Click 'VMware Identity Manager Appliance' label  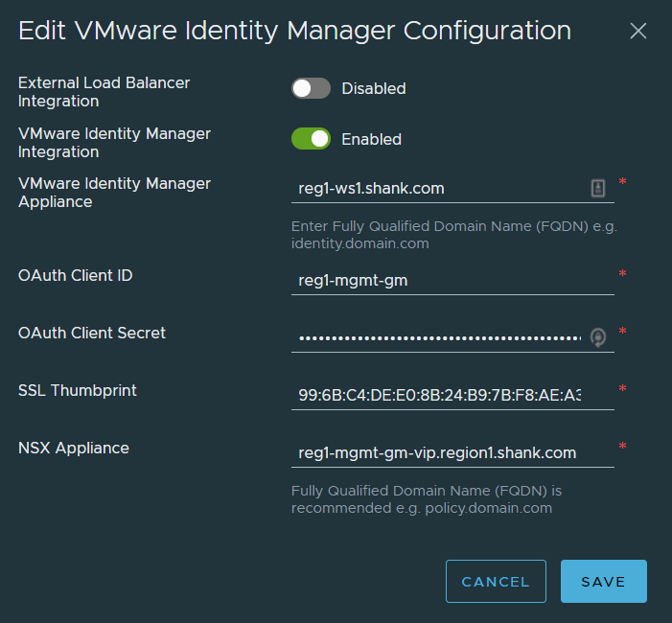click(x=114, y=193)
